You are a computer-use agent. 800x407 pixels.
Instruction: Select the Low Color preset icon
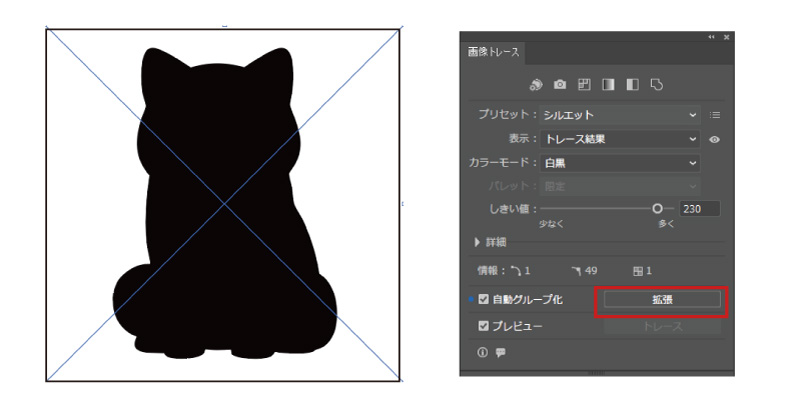click(x=584, y=85)
